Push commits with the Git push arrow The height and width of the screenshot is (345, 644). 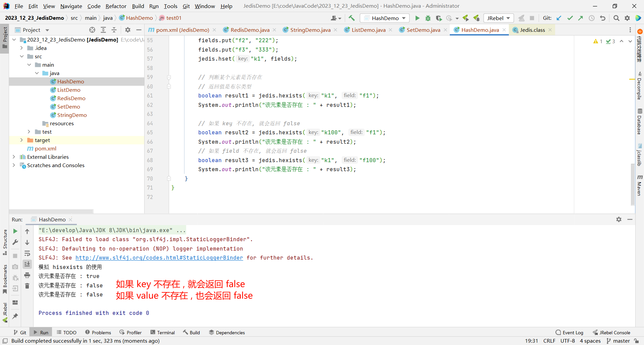(x=581, y=18)
